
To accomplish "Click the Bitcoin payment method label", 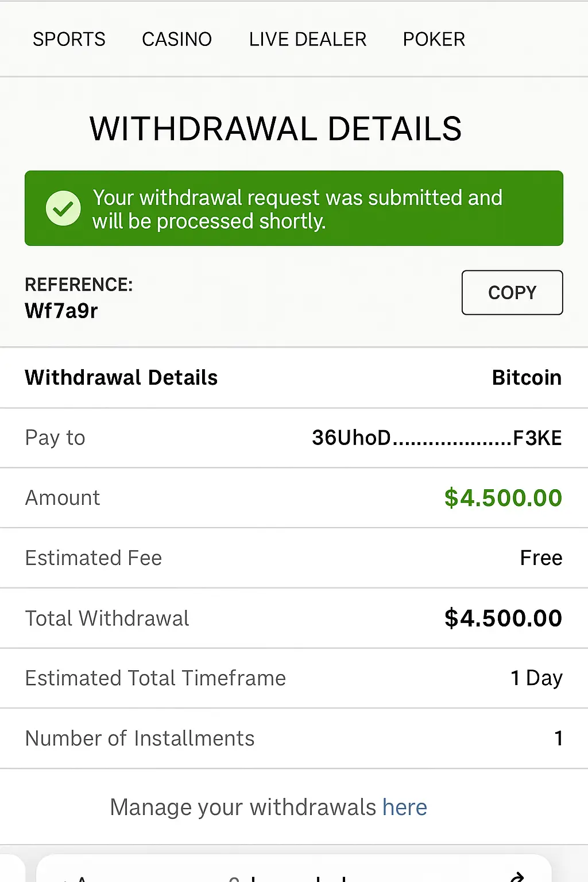I will pos(527,378).
